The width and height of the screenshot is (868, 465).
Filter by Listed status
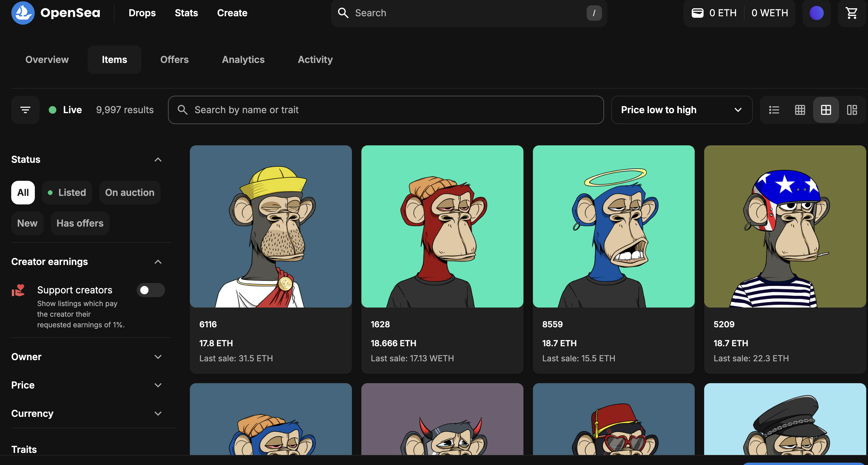point(67,193)
